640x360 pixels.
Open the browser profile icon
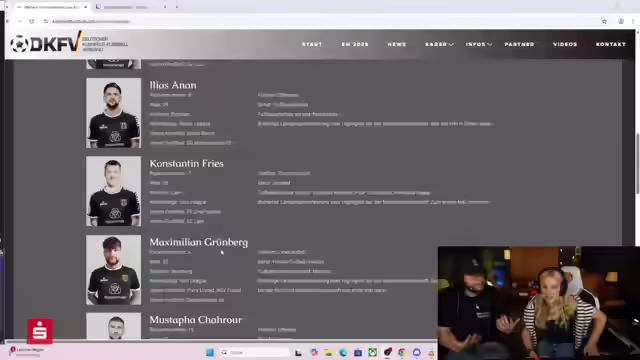click(621, 21)
